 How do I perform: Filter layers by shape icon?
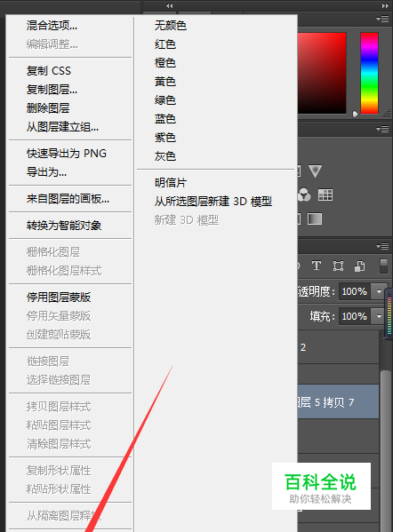point(338,266)
